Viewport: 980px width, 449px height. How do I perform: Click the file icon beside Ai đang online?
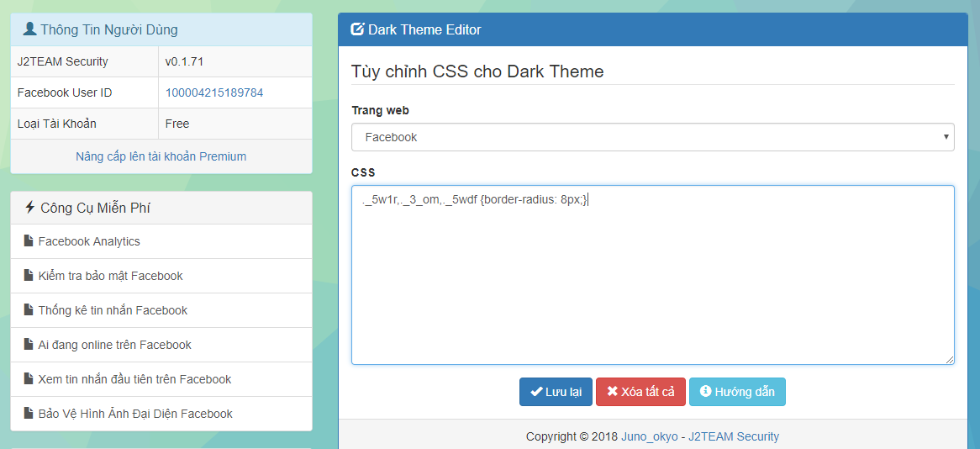28,345
